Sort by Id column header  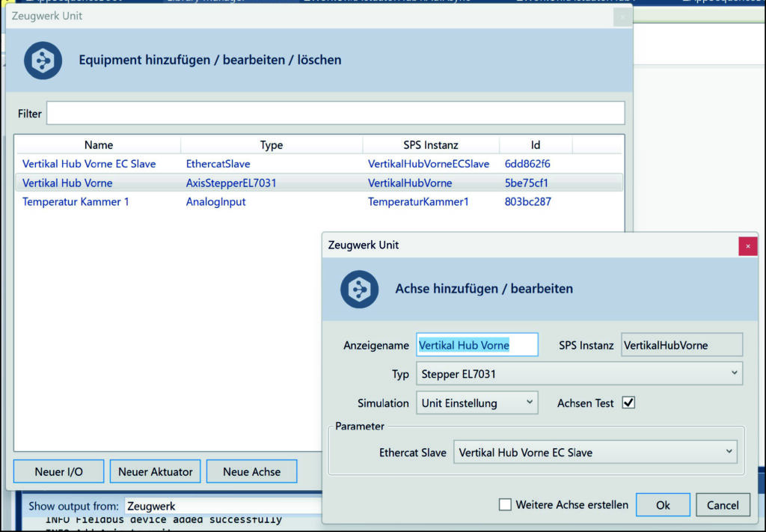536,144
